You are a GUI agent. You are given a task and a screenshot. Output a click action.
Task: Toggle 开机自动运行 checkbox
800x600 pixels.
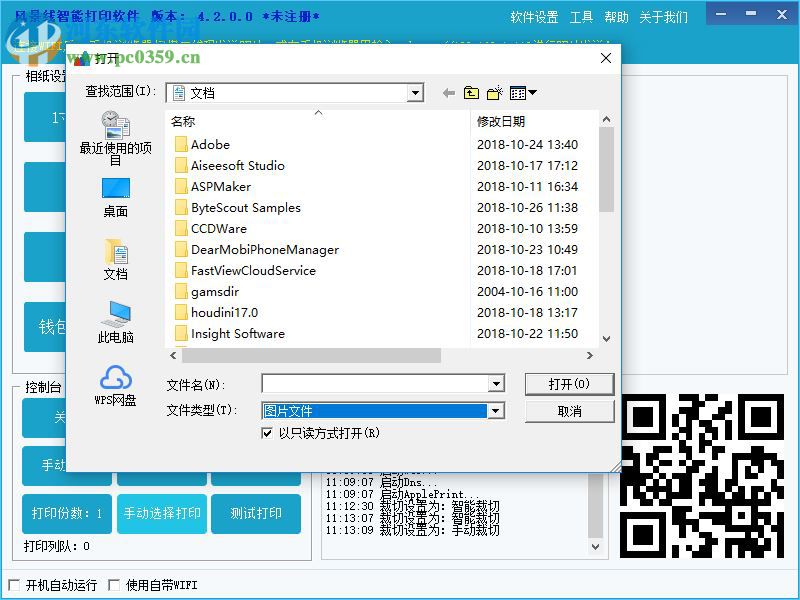[x=14, y=583]
